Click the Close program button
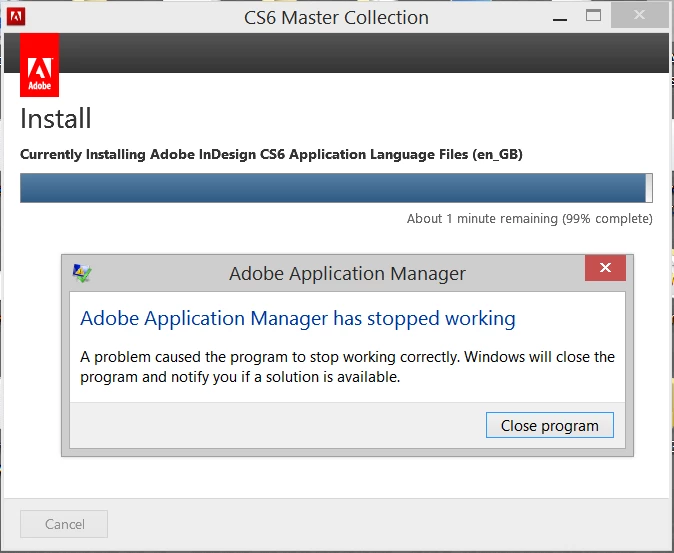 coord(549,425)
